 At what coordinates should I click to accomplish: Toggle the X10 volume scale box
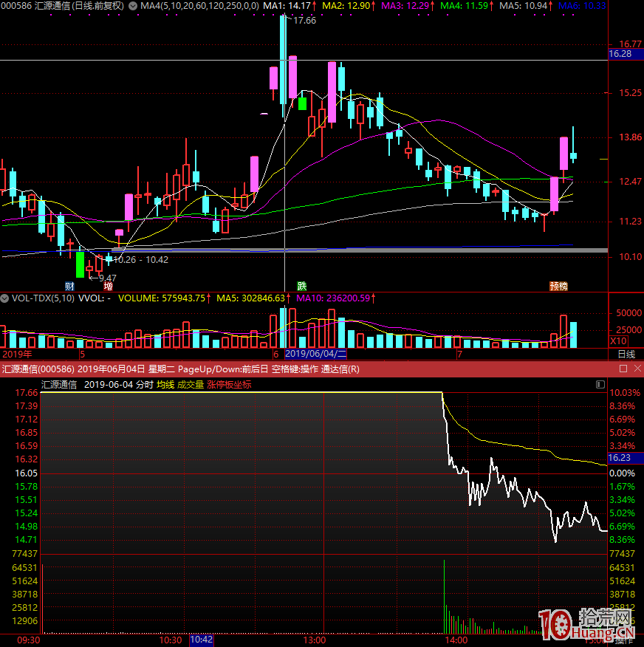click(618, 340)
